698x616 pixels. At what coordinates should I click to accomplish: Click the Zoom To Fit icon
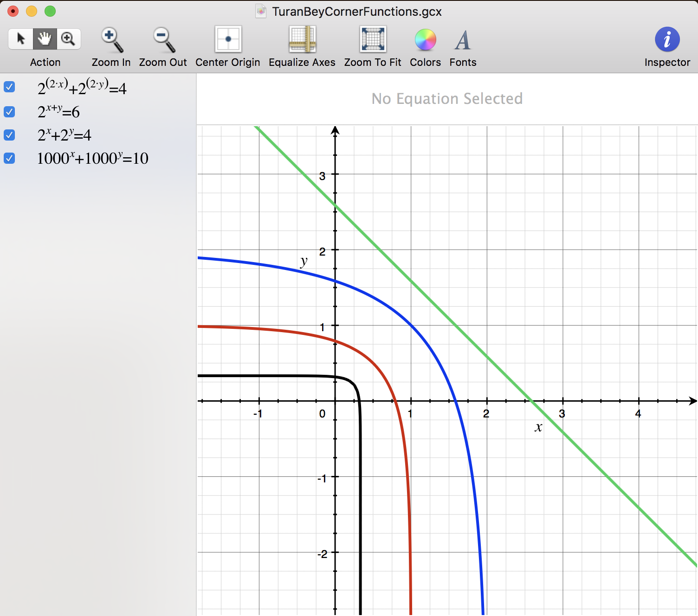(373, 39)
